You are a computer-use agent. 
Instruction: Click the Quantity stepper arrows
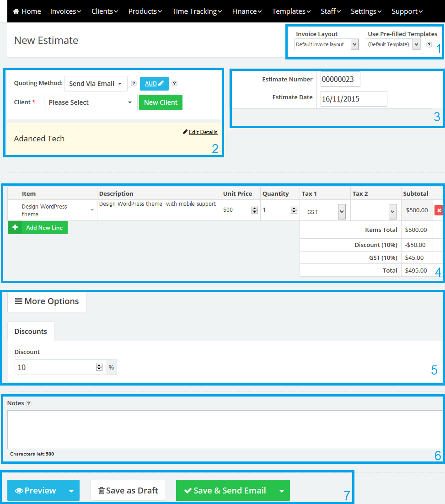click(x=294, y=210)
